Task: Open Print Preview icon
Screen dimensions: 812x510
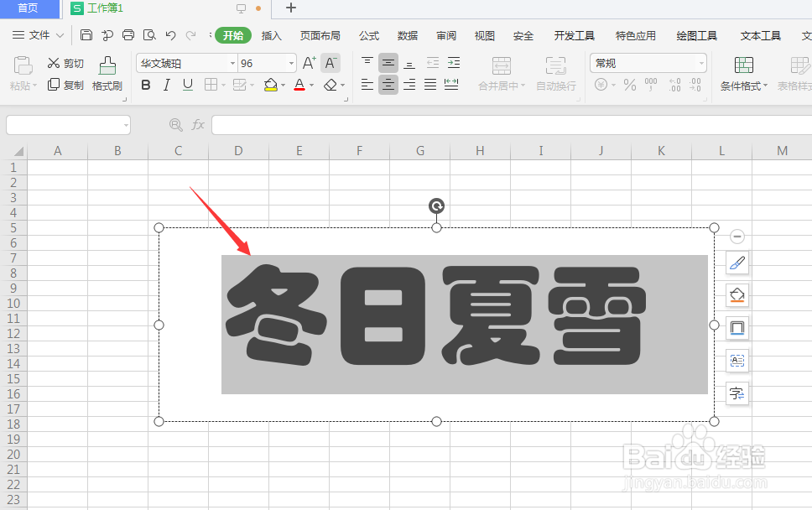Action: (149, 35)
